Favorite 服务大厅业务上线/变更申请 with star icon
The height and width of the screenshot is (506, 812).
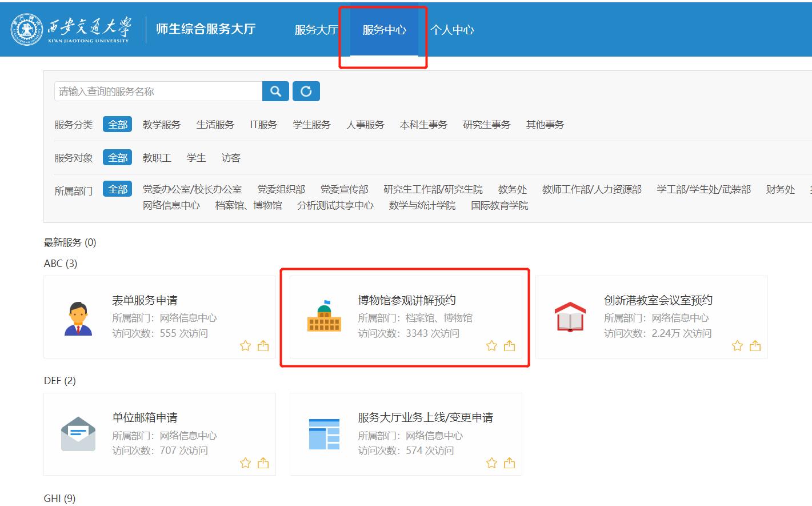point(491,463)
